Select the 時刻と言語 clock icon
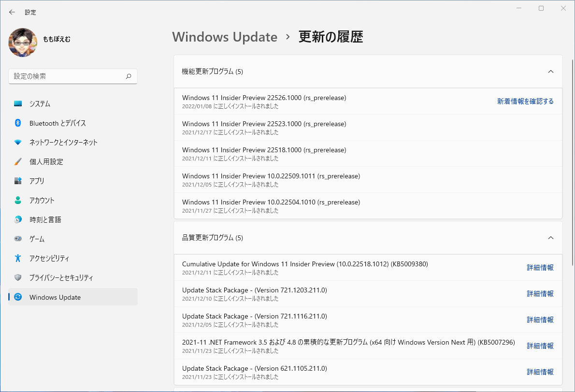 tap(18, 219)
